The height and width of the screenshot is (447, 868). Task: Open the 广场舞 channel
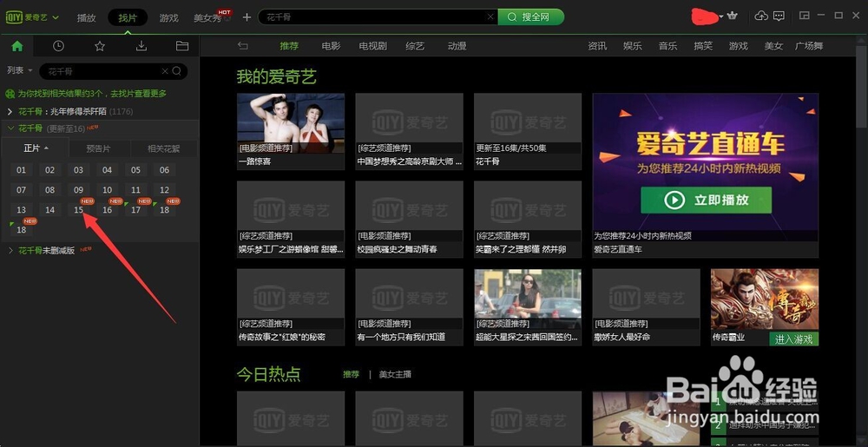[x=809, y=46]
